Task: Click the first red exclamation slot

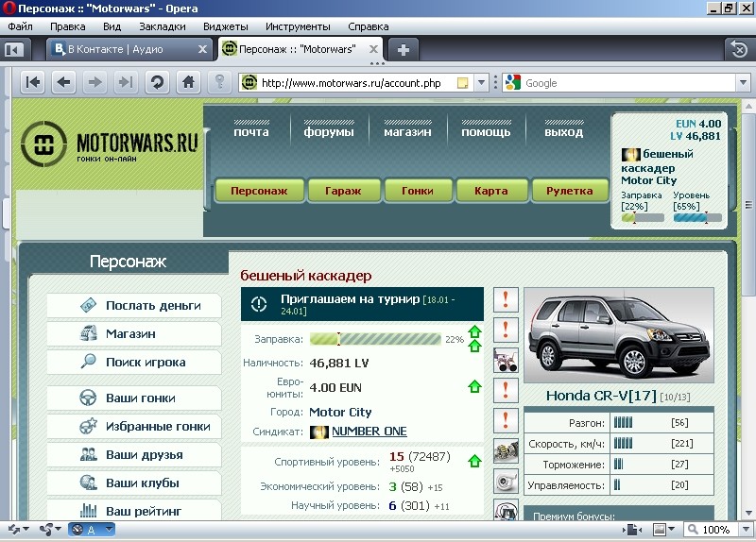Action: point(506,299)
